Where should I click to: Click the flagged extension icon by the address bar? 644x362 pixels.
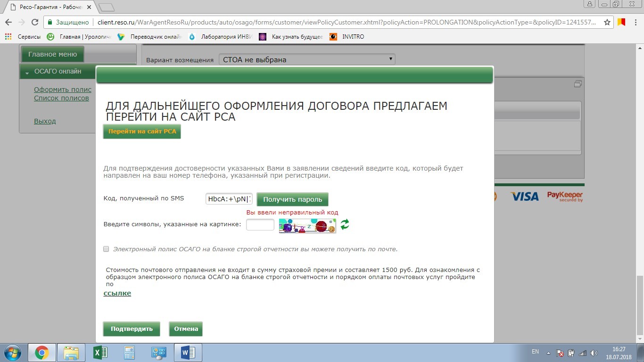click(x=622, y=22)
